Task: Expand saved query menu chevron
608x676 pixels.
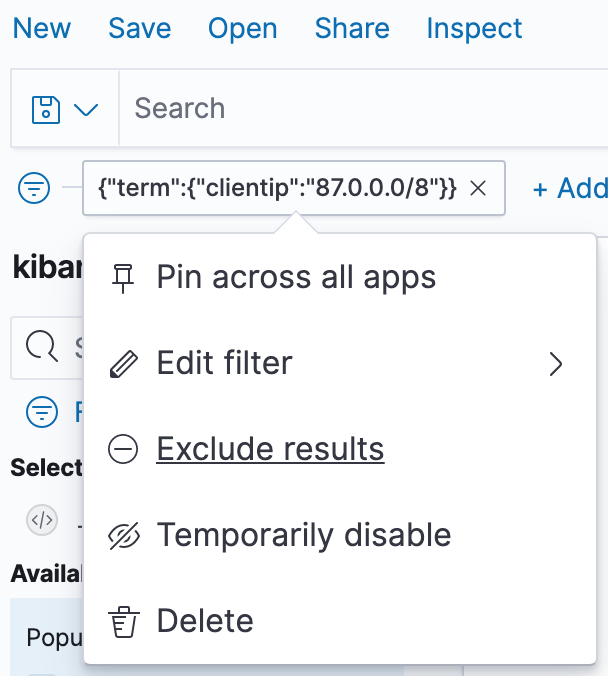Action: click(x=86, y=109)
